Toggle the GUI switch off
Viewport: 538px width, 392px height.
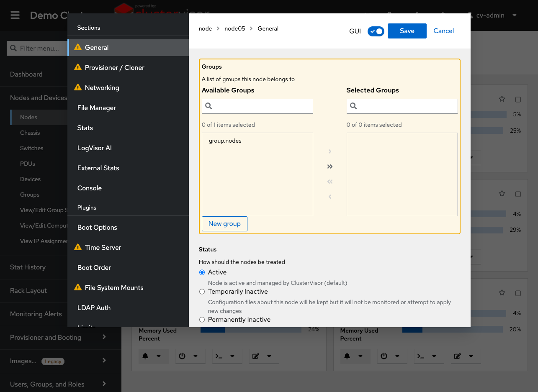point(376,31)
